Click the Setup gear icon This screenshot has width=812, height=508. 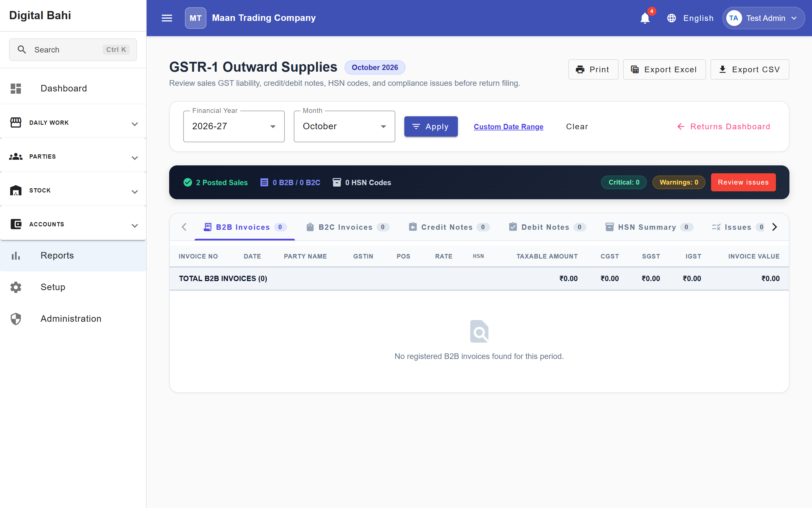coord(16,287)
